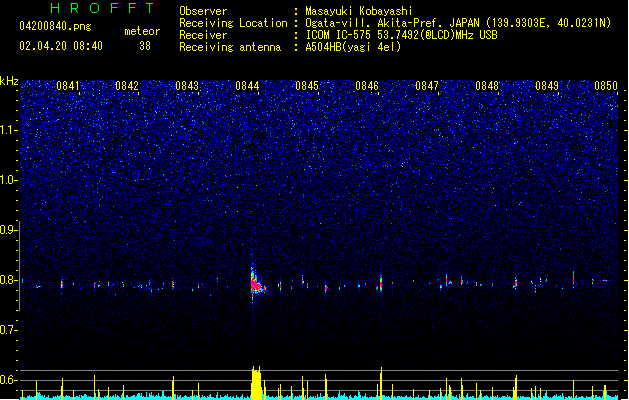Click the 0848 time marker
Image resolution: width=629 pixels, height=400 pixels.
[x=487, y=86]
